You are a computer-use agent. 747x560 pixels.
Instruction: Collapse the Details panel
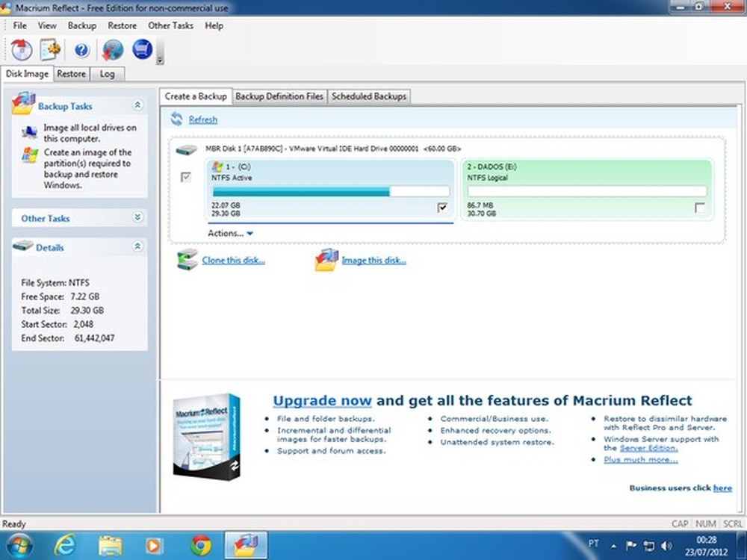tap(137, 246)
